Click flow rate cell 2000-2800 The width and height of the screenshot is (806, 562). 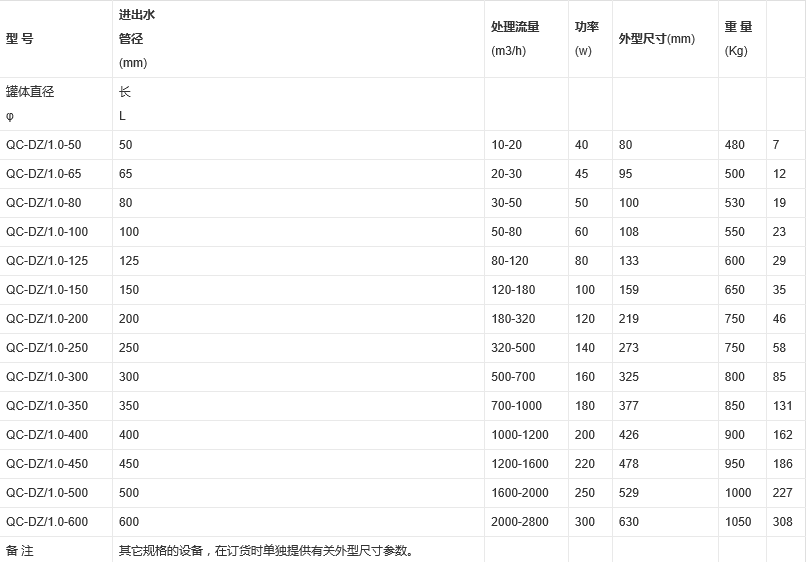pyautogui.click(x=520, y=522)
